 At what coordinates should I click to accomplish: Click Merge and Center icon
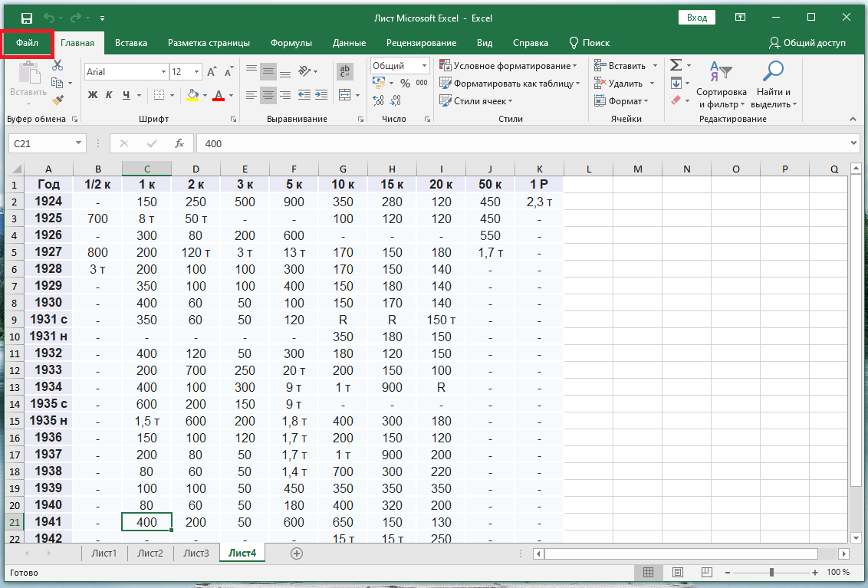pos(344,95)
